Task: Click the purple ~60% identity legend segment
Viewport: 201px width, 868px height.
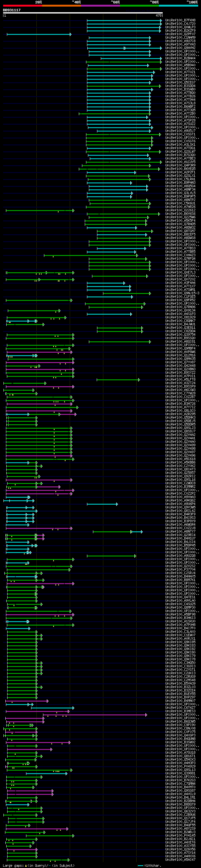Action: tap(100, 6)
